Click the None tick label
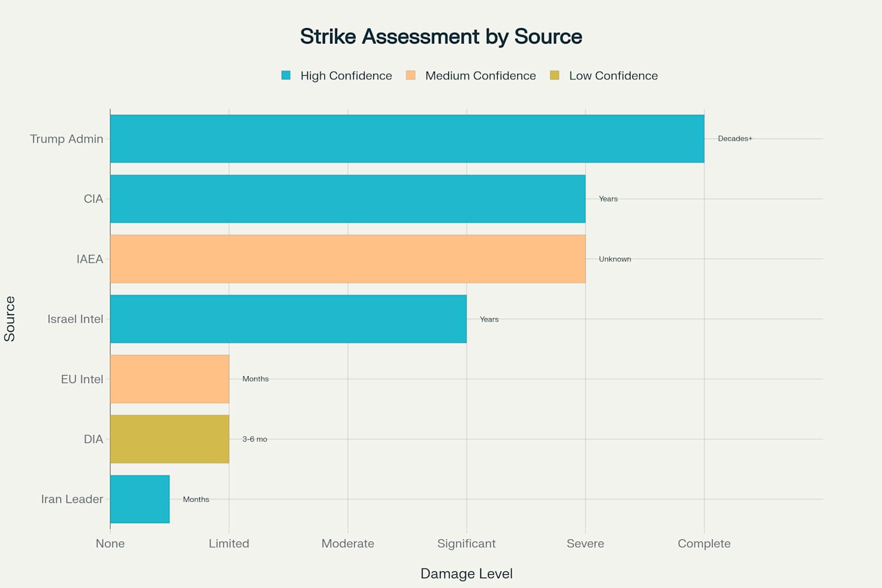This screenshot has height=588, width=882. 110,543
